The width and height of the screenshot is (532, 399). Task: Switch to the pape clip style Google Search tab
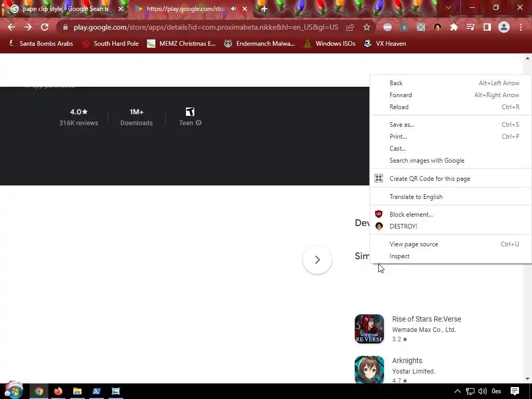pos(64,9)
